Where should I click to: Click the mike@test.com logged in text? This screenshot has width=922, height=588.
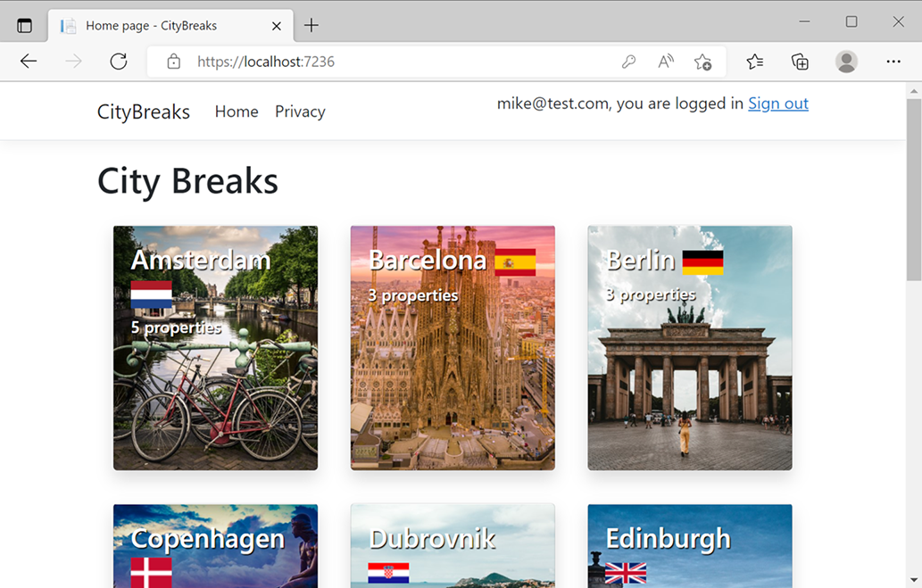point(620,104)
